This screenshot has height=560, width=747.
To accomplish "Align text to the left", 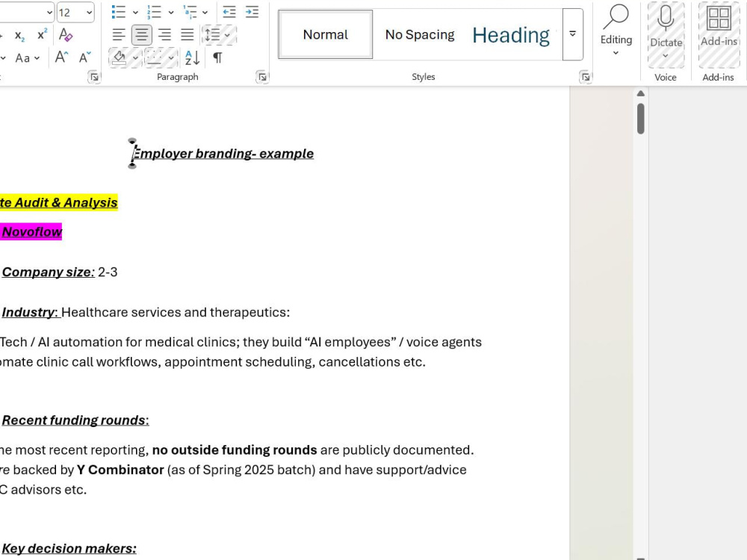I will tap(119, 35).
